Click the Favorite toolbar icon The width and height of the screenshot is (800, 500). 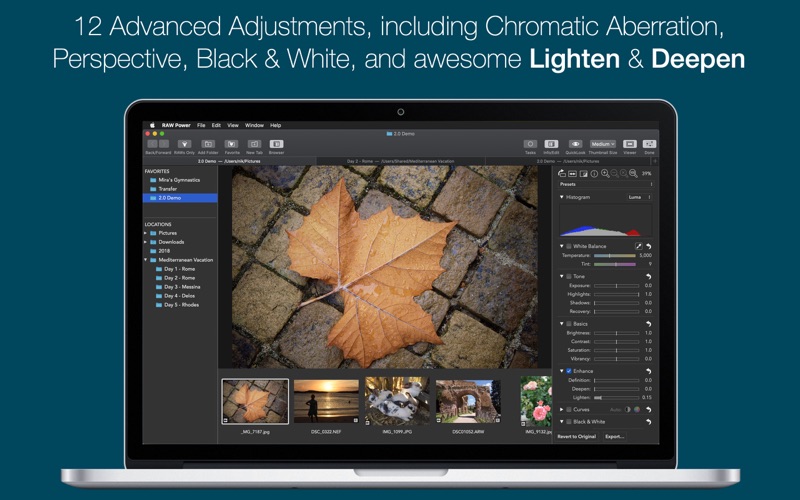(x=232, y=144)
